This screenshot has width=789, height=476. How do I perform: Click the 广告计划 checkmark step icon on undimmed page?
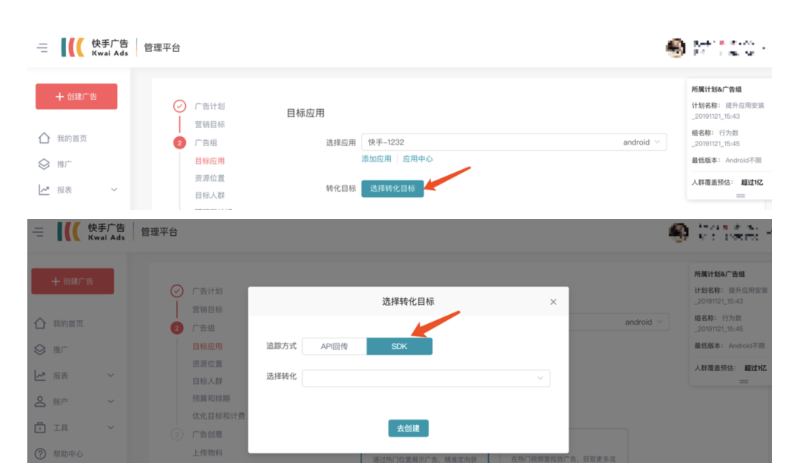click(x=180, y=106)
